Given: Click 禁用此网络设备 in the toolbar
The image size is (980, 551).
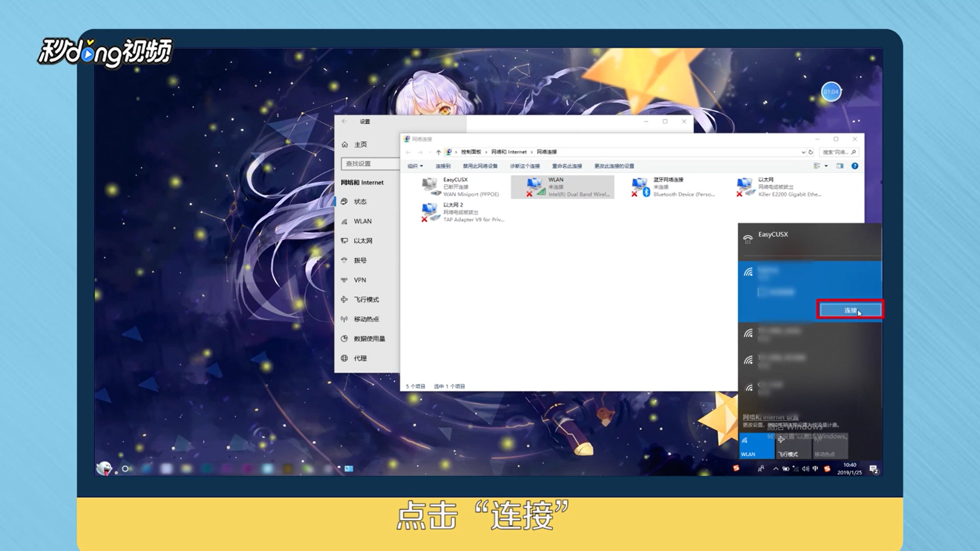Looking at the screenshot, I should 480,166.
